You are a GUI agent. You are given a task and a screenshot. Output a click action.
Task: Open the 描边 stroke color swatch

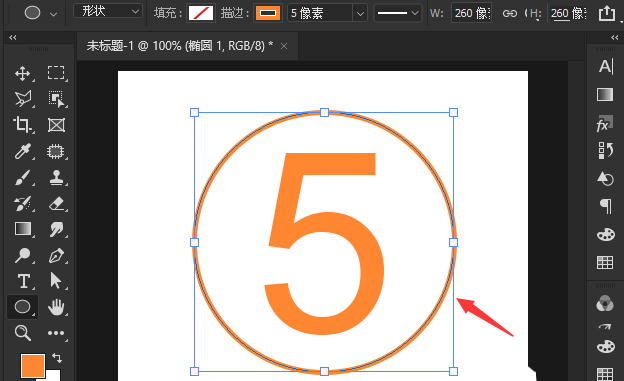[267, 13]
